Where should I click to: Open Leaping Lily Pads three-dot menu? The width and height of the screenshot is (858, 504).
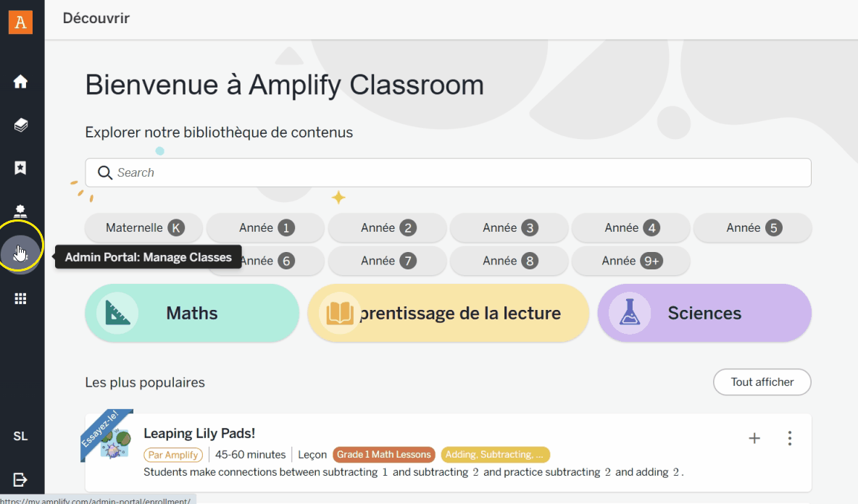tap(790, 438)
